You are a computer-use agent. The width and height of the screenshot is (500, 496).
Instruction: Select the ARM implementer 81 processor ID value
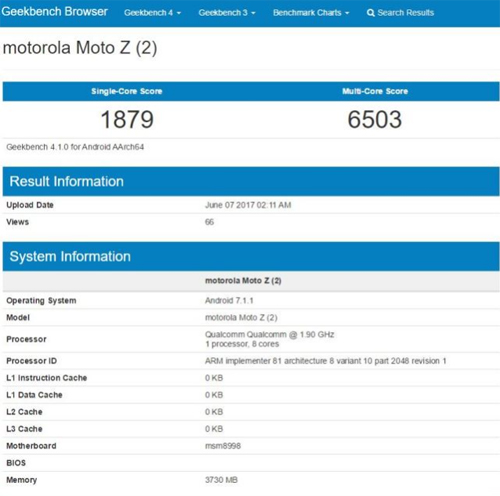pos(326,361)
